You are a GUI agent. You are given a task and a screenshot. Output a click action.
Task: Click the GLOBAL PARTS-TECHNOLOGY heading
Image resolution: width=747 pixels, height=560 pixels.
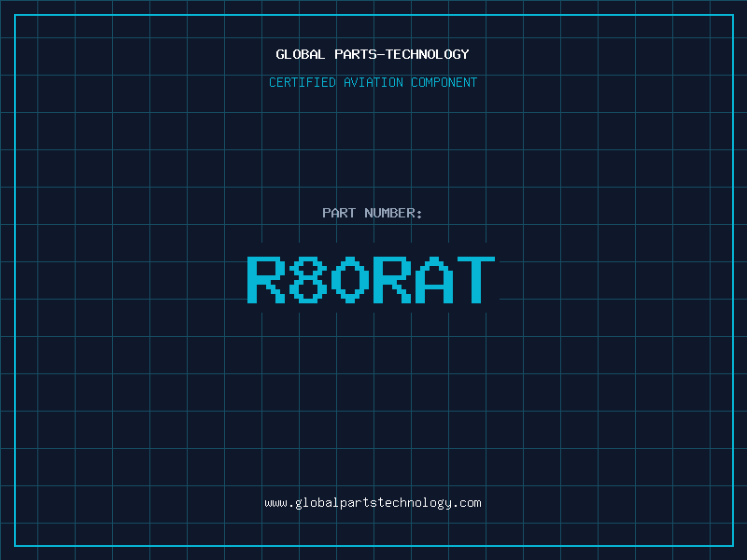tap(373, 55)
